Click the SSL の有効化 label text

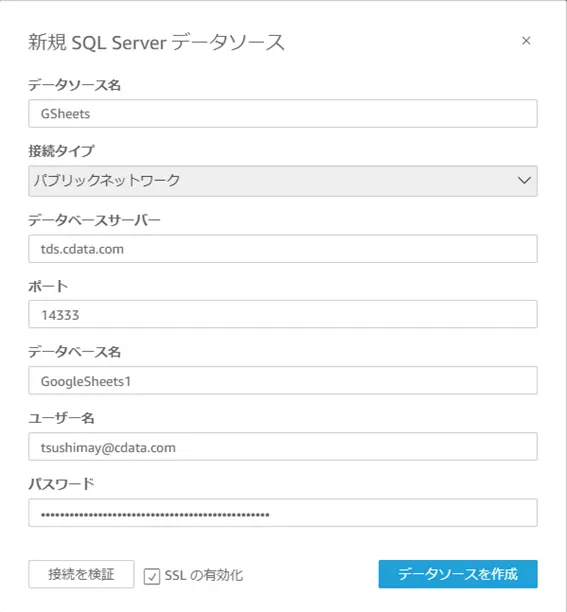(x=204, y=575)
